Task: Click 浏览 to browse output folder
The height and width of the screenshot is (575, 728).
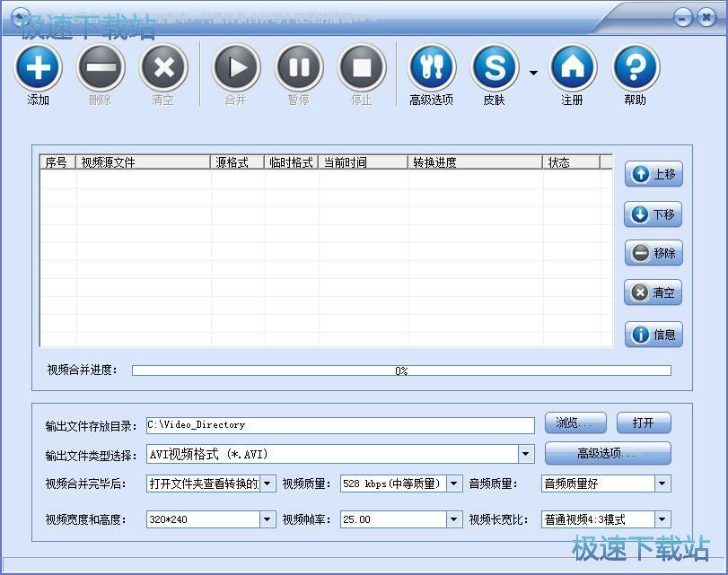Action: [x=575, y=423]
